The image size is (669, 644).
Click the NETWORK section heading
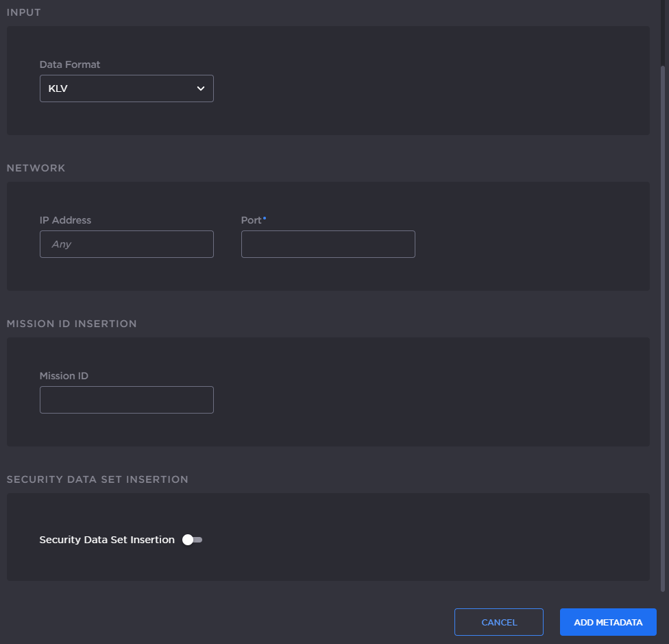(x=36, y=168)
